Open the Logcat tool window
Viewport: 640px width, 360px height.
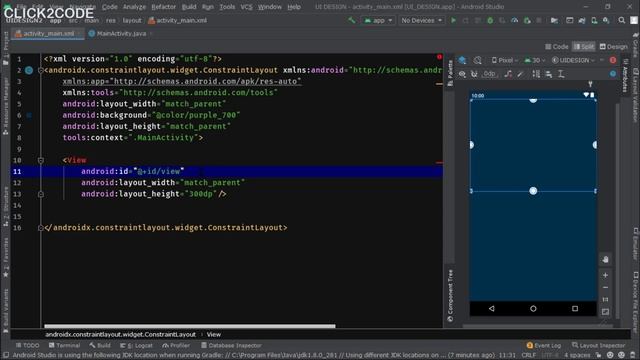click(136, 345)
